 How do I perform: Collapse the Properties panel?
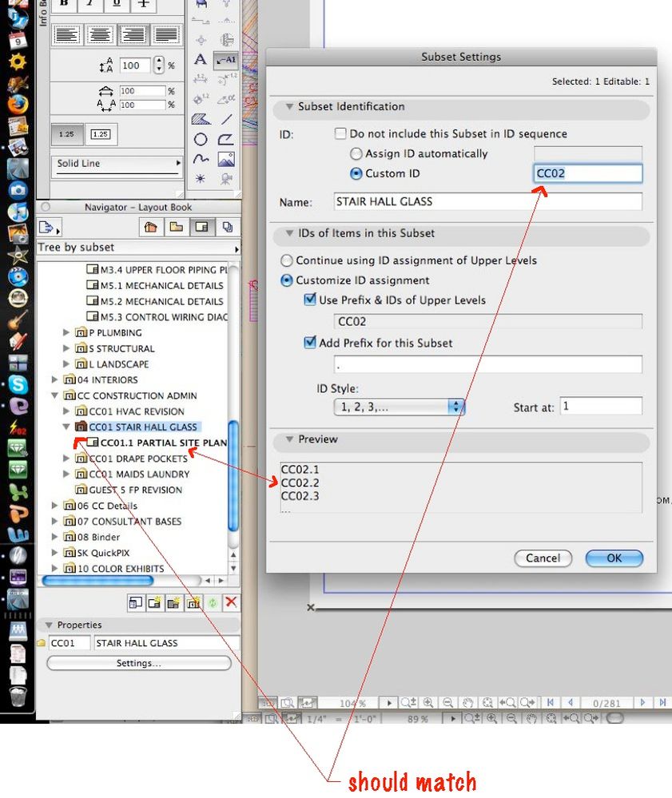pos(49,625)
